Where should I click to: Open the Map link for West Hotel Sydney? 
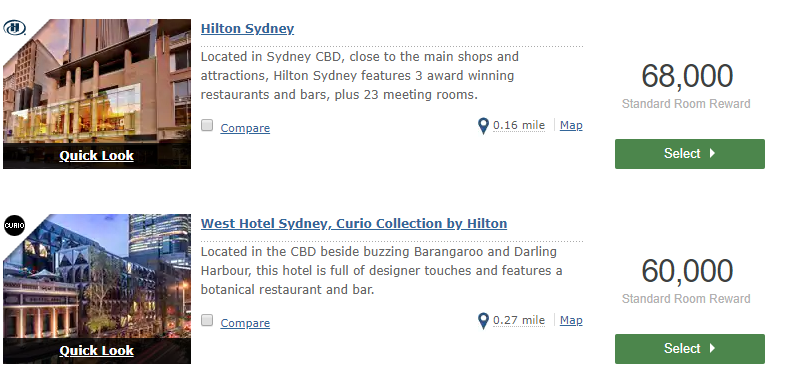[571, 320]
